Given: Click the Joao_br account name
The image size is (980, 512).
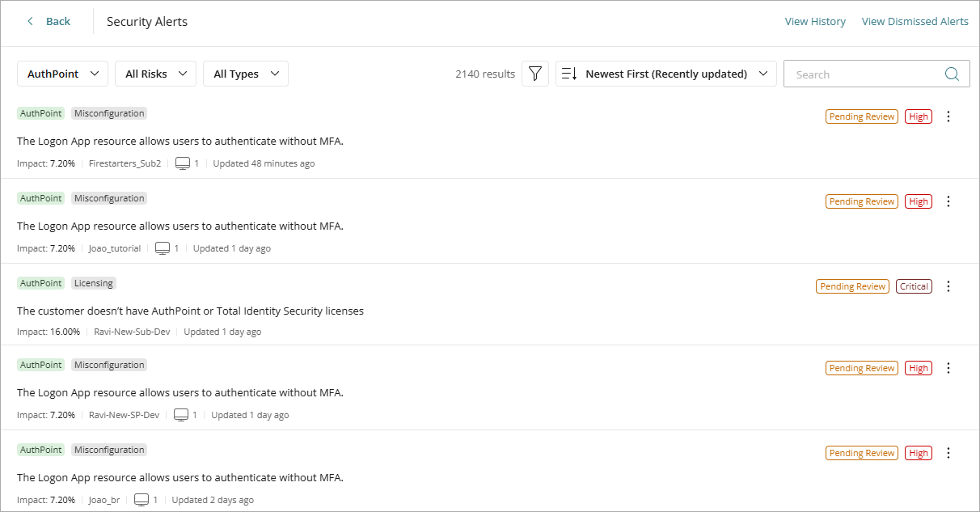Looking at the screenshot, I should pos(104,500).
